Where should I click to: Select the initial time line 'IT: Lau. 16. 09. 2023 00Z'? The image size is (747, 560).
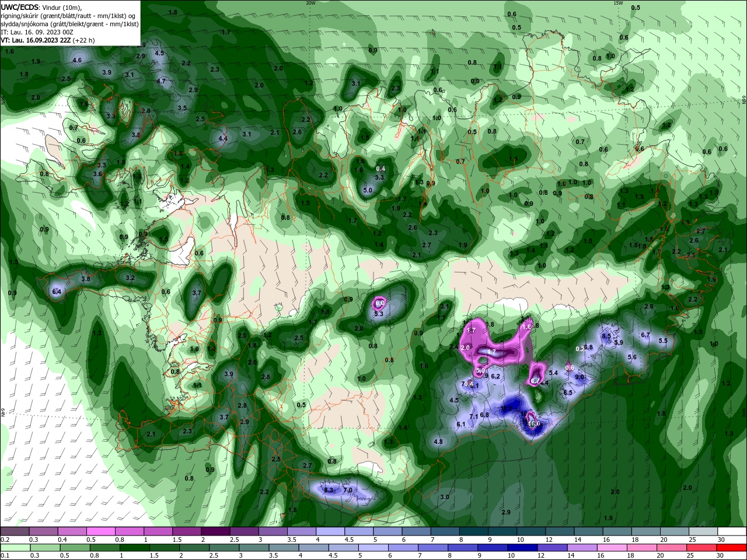(x=37, y=32)
